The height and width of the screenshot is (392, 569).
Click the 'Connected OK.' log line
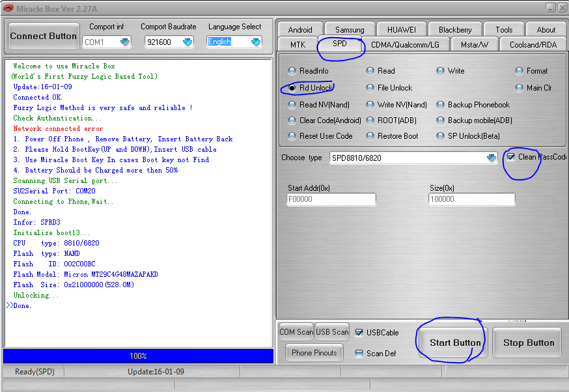tap(38, 97)
